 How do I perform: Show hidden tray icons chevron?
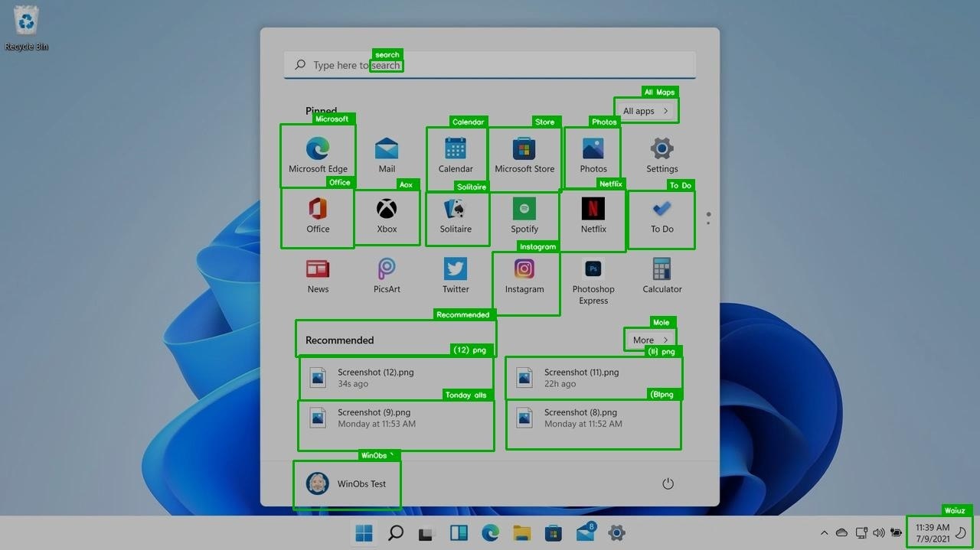824,533
